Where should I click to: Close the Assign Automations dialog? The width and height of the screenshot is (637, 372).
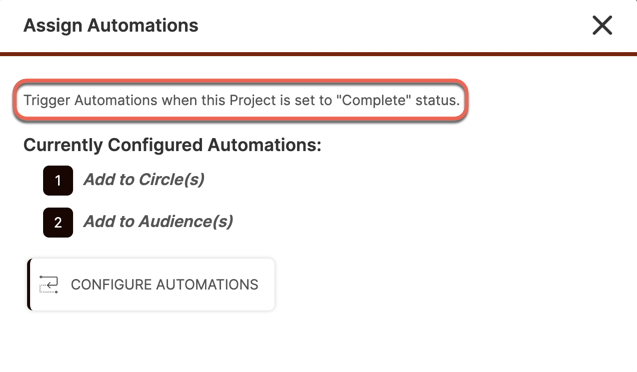pyautogui.click(x=602, y=26)
